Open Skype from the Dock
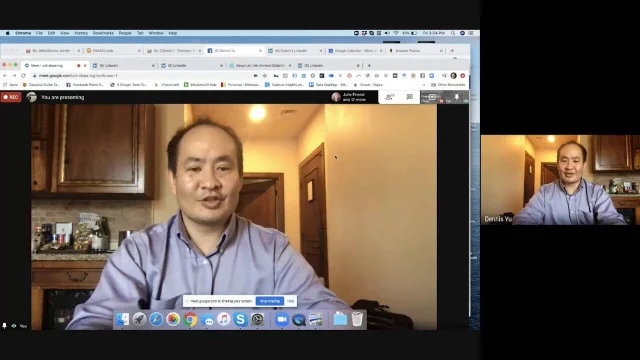Viewport: 640px width, 360px height. pos(240,319)
